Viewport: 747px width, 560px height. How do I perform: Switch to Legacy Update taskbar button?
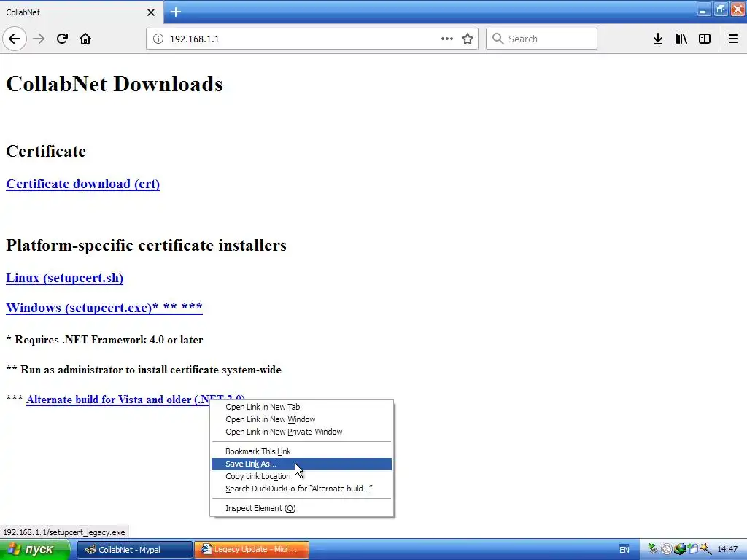tap(252, 550)
